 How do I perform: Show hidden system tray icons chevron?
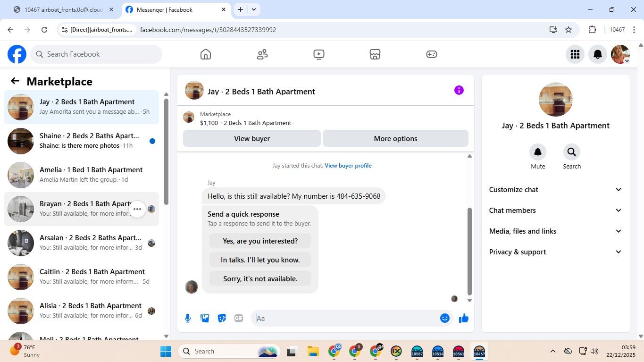pyautogui.click(x=552, y=351)
